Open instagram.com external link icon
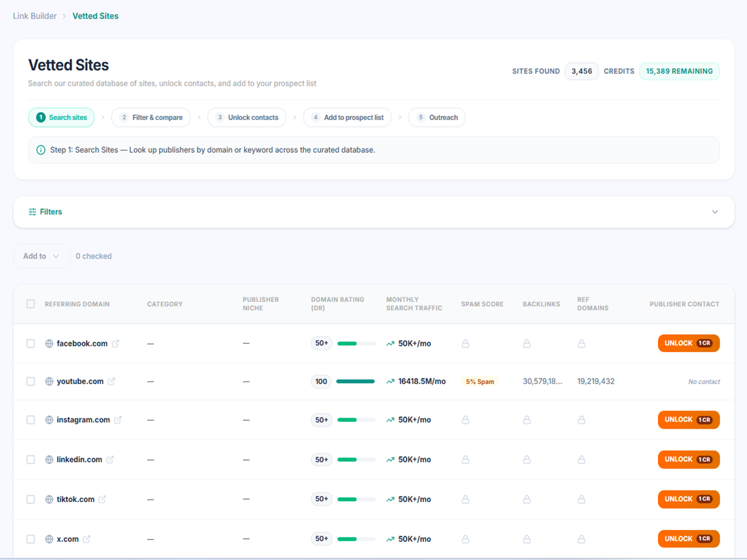Screen dimensions: 747x560 (118, 420)
